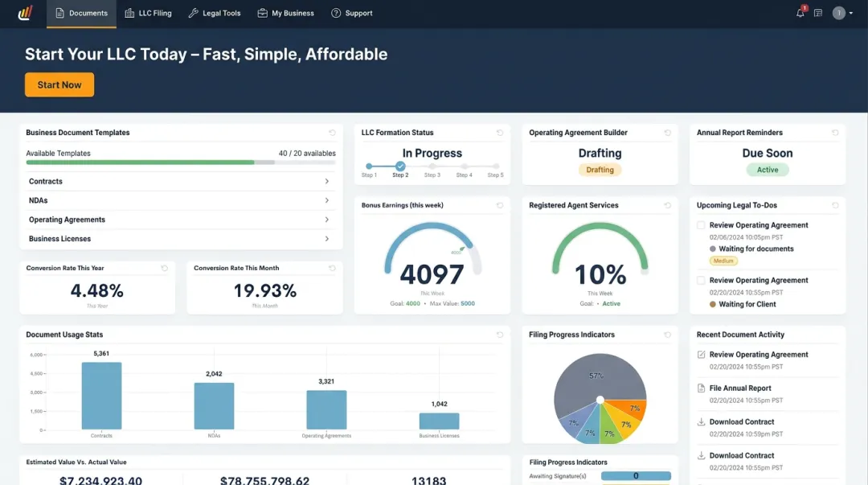Click the $7,234,923.40 estimated value
The image size is (868, 485).
100,480
